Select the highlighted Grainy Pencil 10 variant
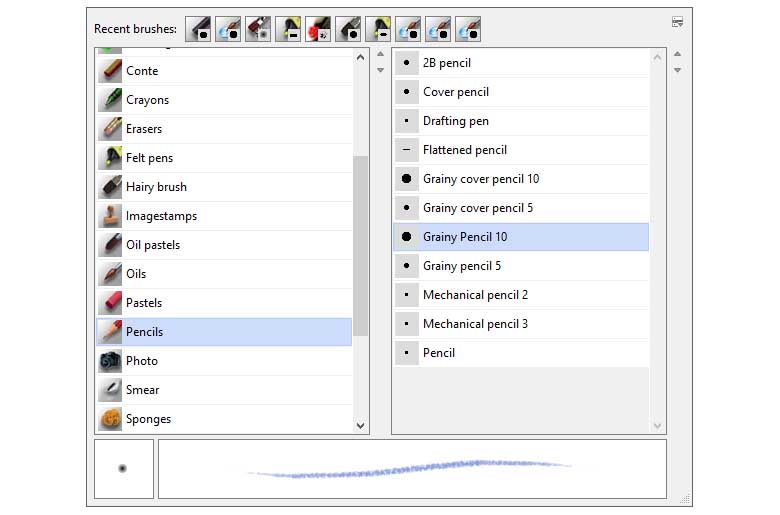780x515 pixels. pyautogui.click(x=521, y=237)
